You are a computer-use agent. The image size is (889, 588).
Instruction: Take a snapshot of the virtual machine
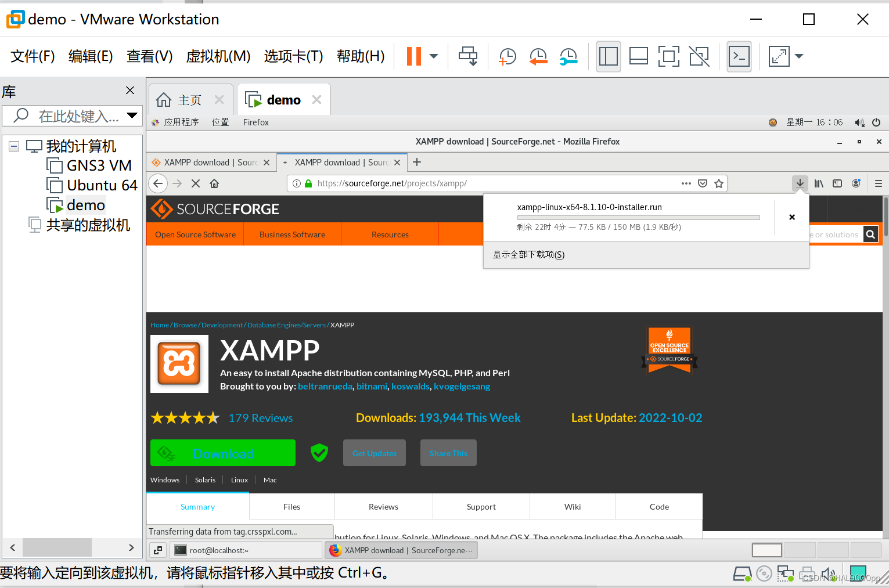click(508, 56)
